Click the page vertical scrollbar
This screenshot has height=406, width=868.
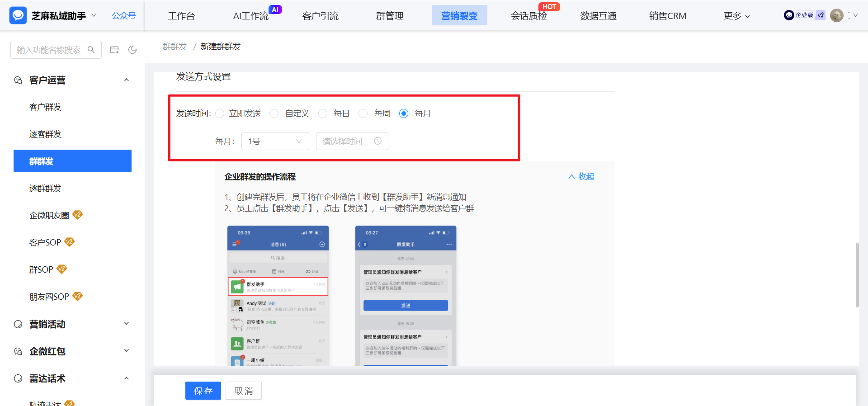click(857, 275)
